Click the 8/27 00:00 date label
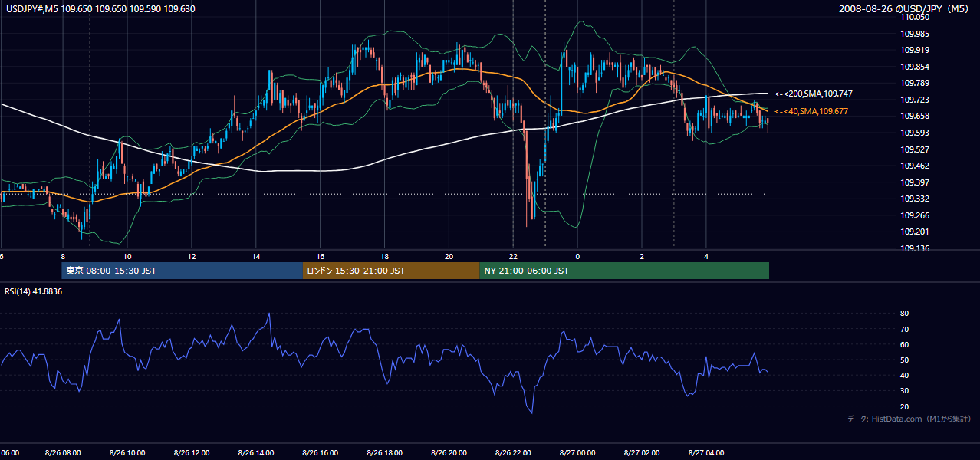The width and height of the screenshot is (980, 460). point(577,453)
